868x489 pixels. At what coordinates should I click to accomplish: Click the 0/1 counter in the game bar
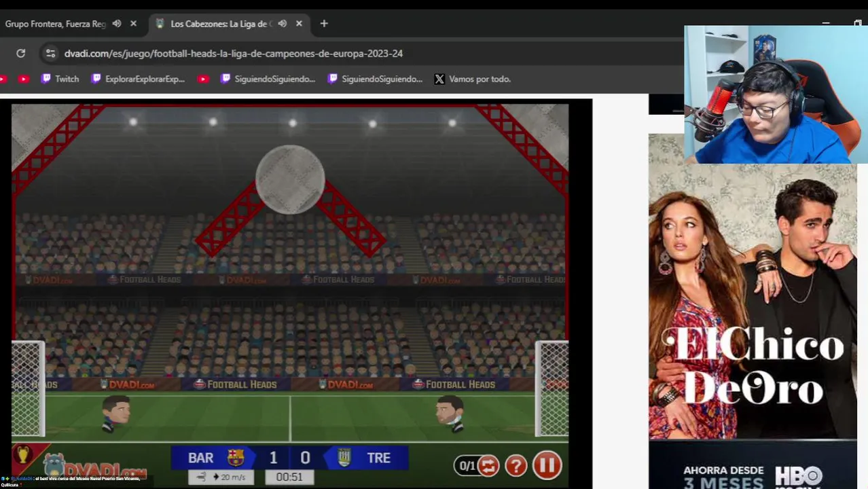pos(467,466)
